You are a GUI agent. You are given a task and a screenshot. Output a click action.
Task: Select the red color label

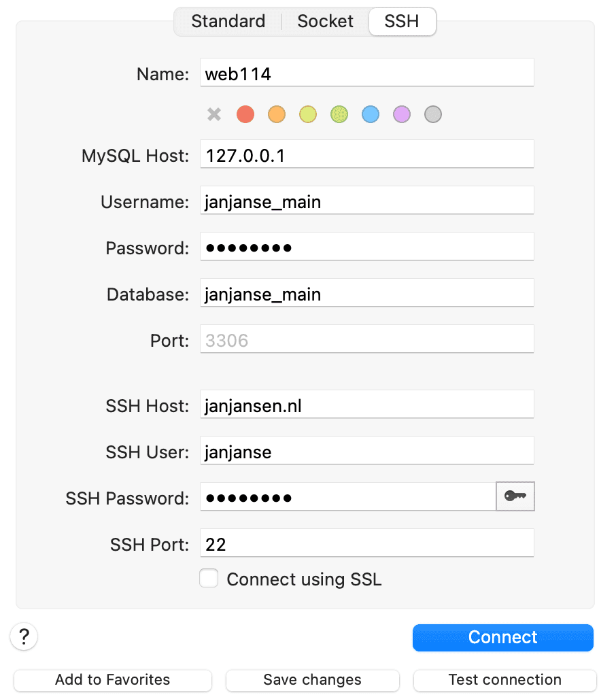[245, 114]
